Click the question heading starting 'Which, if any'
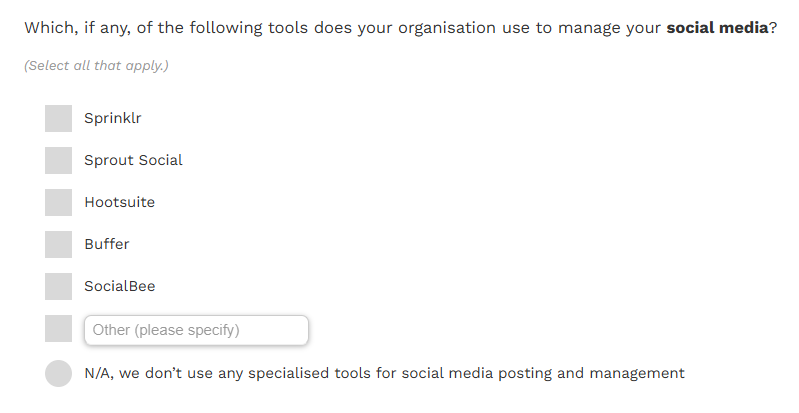The height and width of the screenshot is (413, 799). coord(401,28)
